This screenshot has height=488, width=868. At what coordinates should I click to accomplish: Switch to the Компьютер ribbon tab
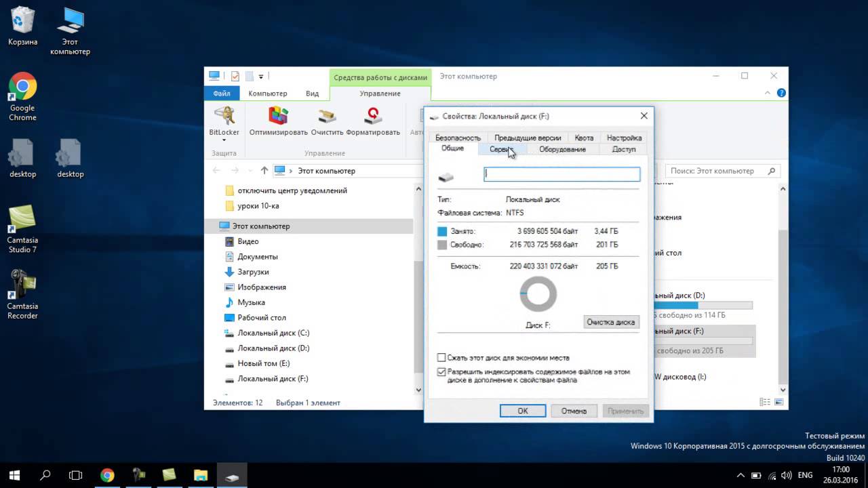[268, 94]
